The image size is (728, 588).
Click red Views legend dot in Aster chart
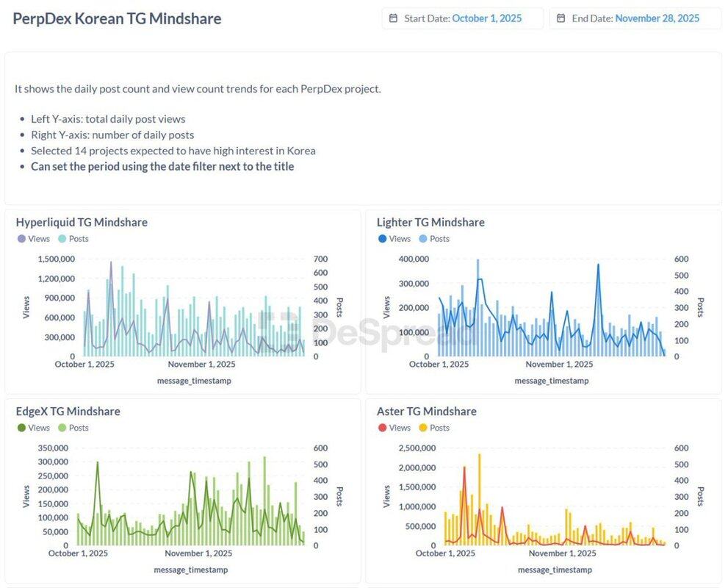[381, 428]
